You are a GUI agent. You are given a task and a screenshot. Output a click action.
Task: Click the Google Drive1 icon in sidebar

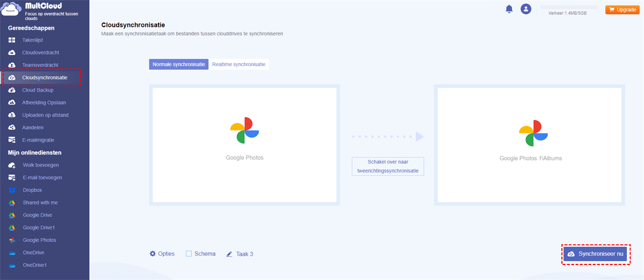point(12,227)
